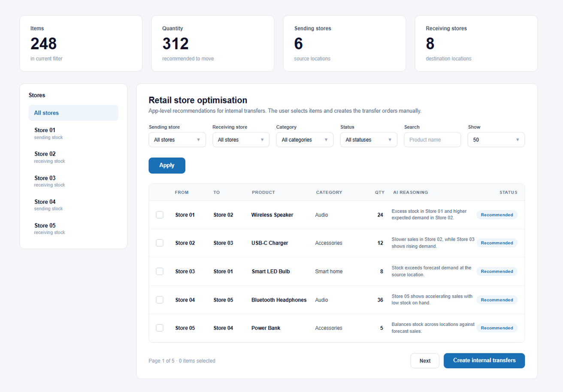Expand the Receiving store dropdown
This screenshot has height=392, width=563.
[x=241, y=140]
